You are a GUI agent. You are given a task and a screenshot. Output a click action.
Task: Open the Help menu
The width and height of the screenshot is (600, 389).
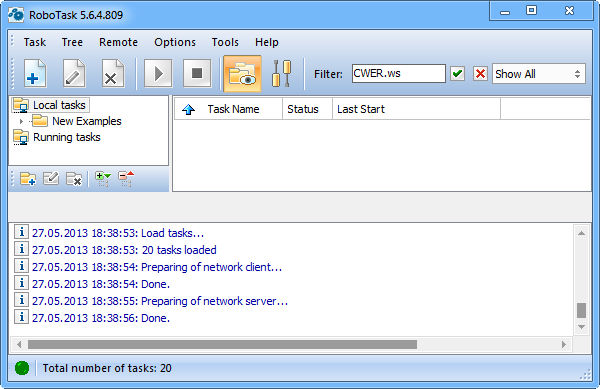point(267,42)
